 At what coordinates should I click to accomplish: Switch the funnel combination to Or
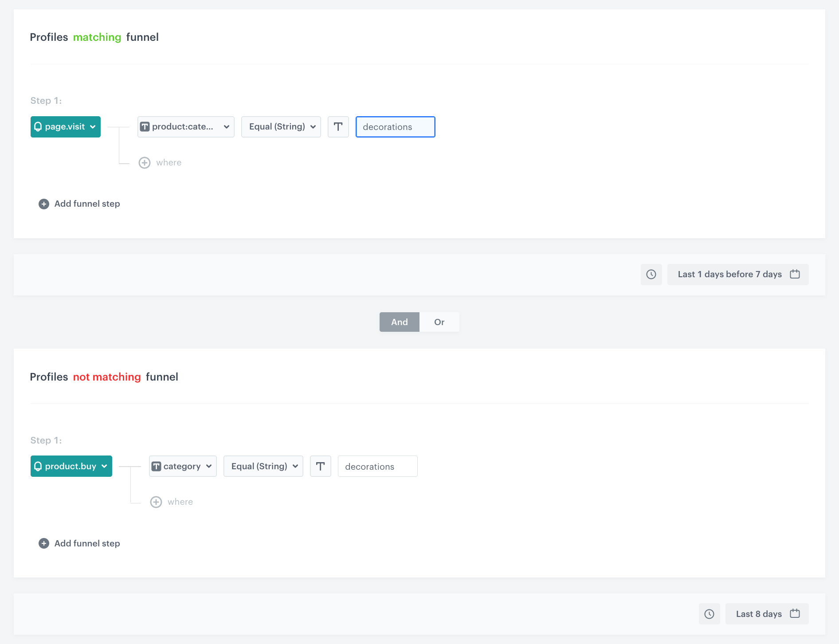click(439, 322)
